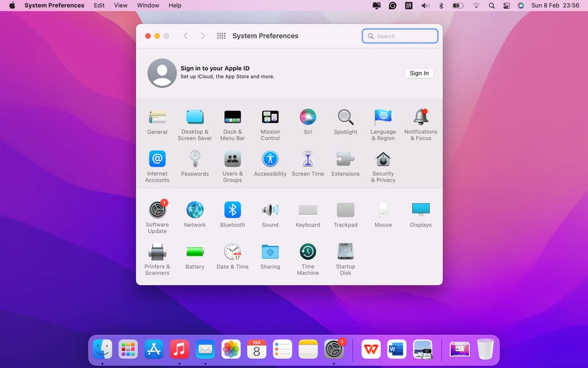Launch Photos from the Dock
This screenshot has height=368, width=588.
(x=231, y=349)
